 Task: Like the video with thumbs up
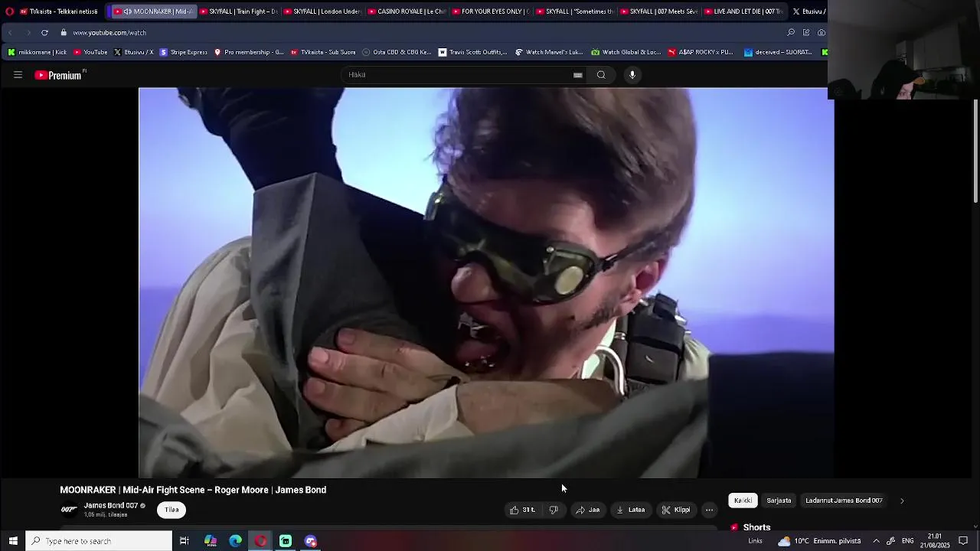point(522,510)
